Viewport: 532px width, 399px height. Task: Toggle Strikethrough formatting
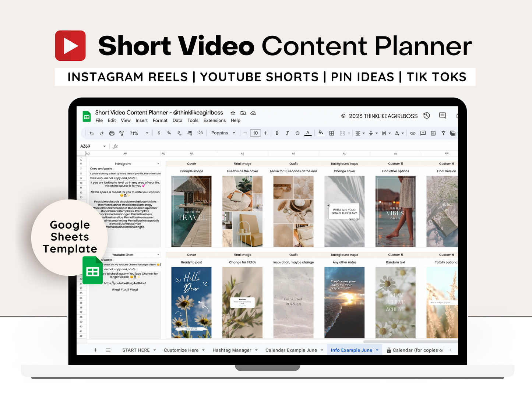point(297,133)
